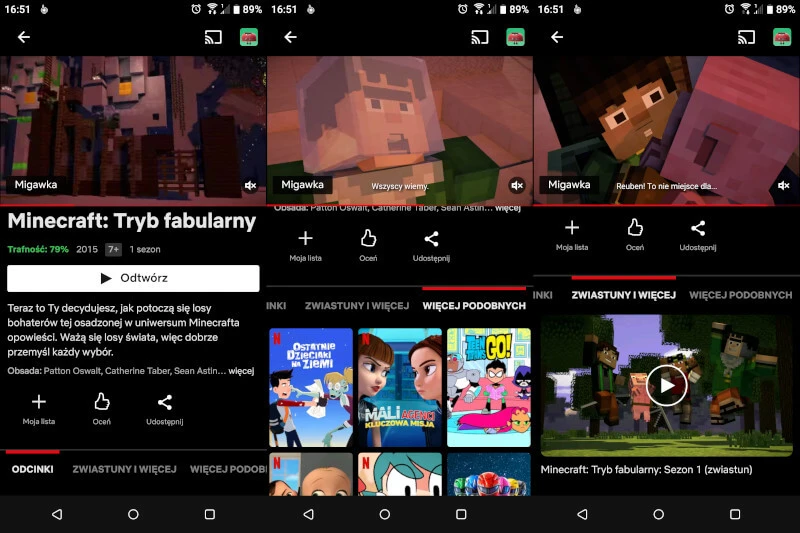Open Mali Agenci Kluczowa Misja poster
The width and height of the screenshot is (800, 533).
click(400, 388)
